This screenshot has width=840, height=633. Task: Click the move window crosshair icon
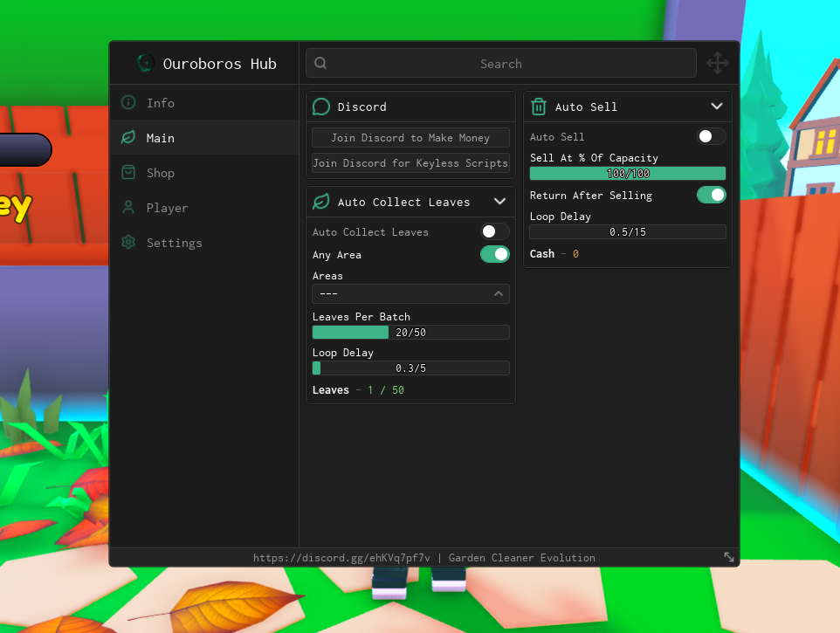[718, 63]
